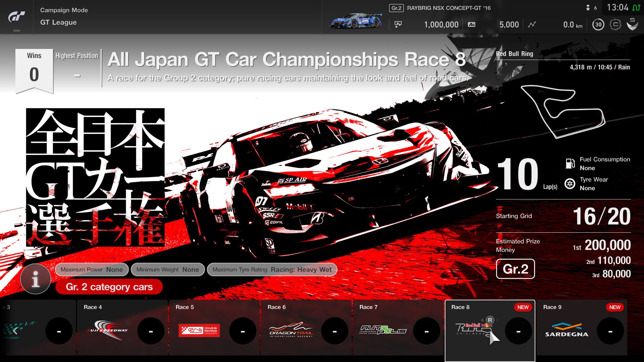Screen dimensions: 644x362
Task: Select Race 5 Circuit de Barcelona tile
Action: [214, 327]
